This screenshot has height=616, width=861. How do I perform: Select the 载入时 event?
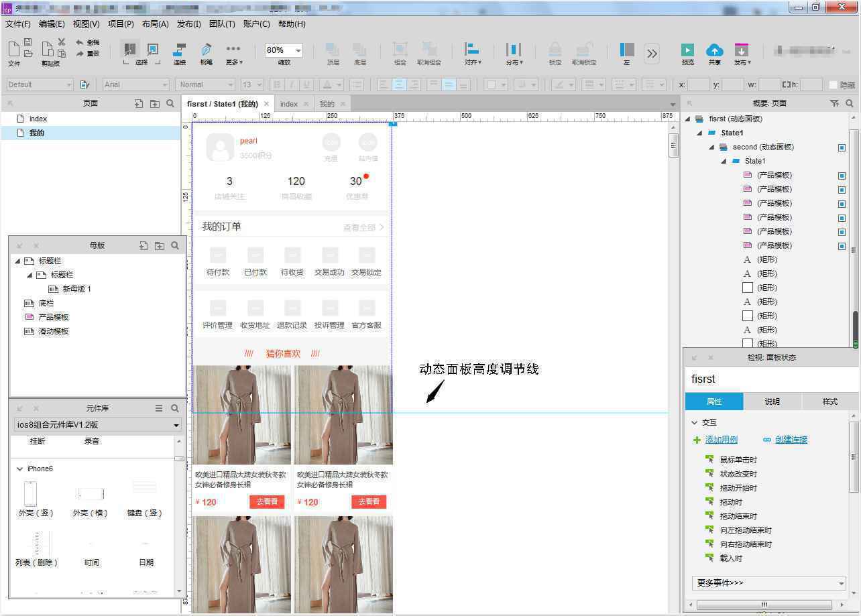(x=731, y=558)
